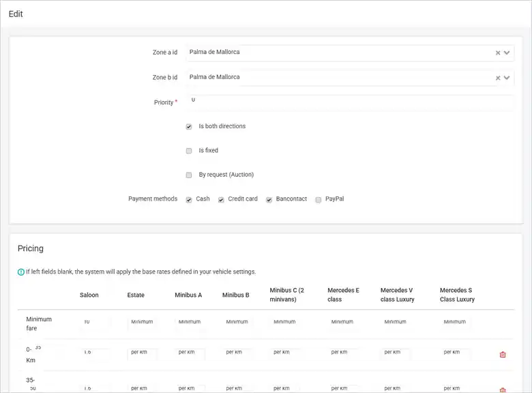Edit the Minibus A minimum fare field

192,323
